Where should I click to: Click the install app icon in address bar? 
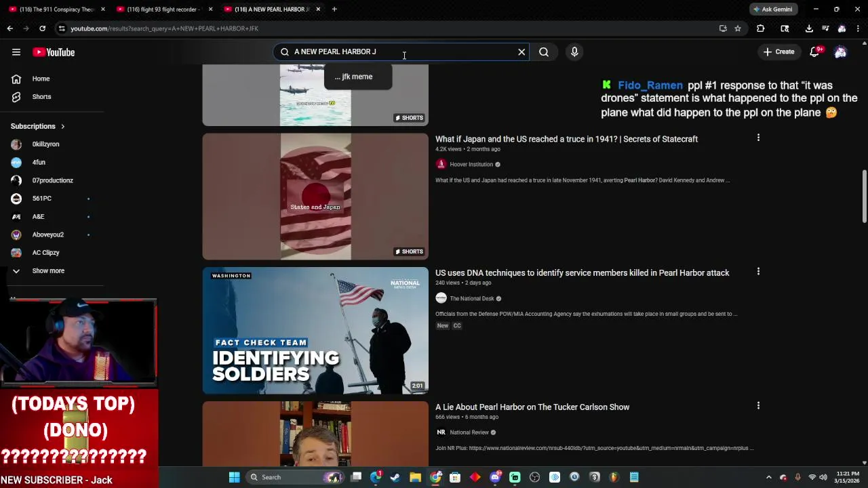click(723, 28)
